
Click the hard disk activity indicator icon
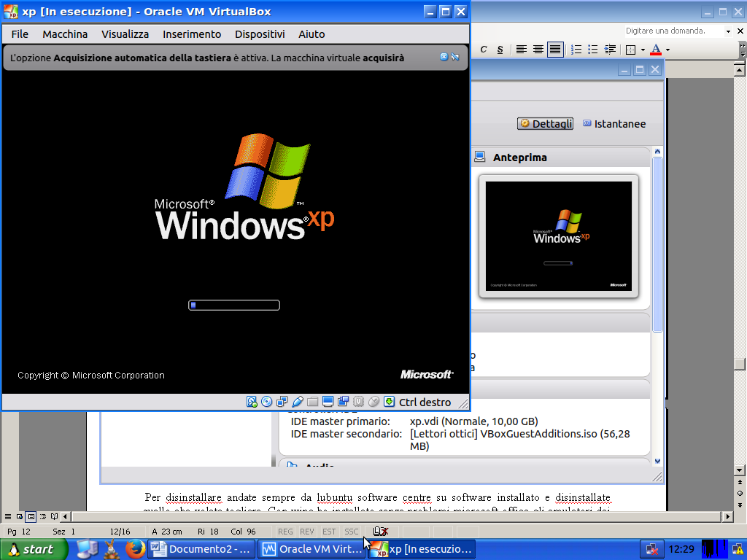[x=252, y=402]
